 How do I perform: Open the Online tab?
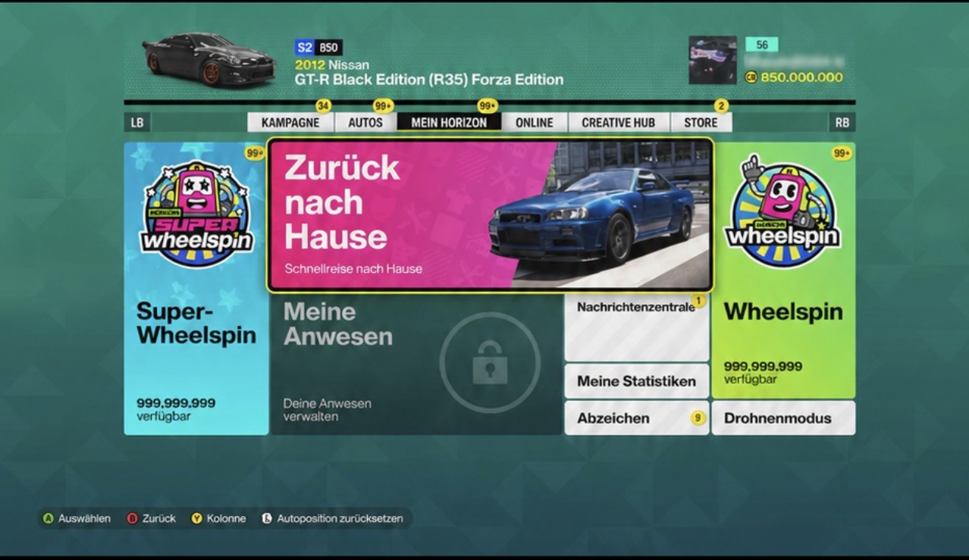coord(535,122)
